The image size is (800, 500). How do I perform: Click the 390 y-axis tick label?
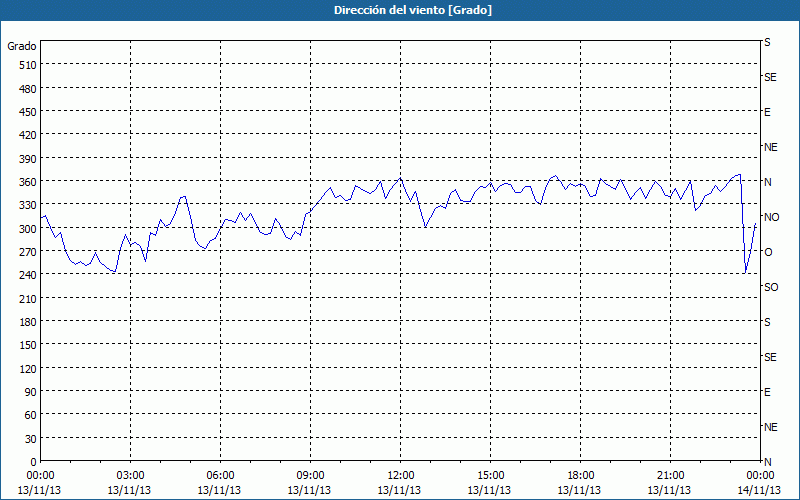pyautogui.click(x=28, y=159)
